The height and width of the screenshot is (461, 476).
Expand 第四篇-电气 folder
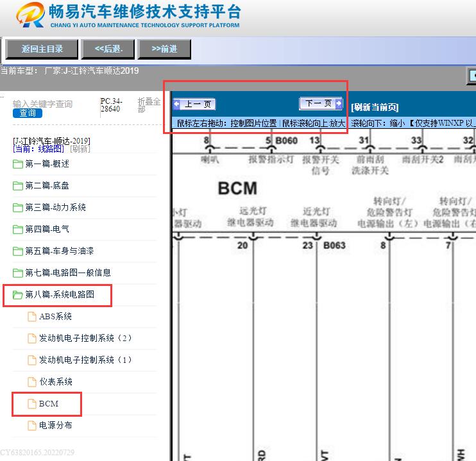[47, 229]
